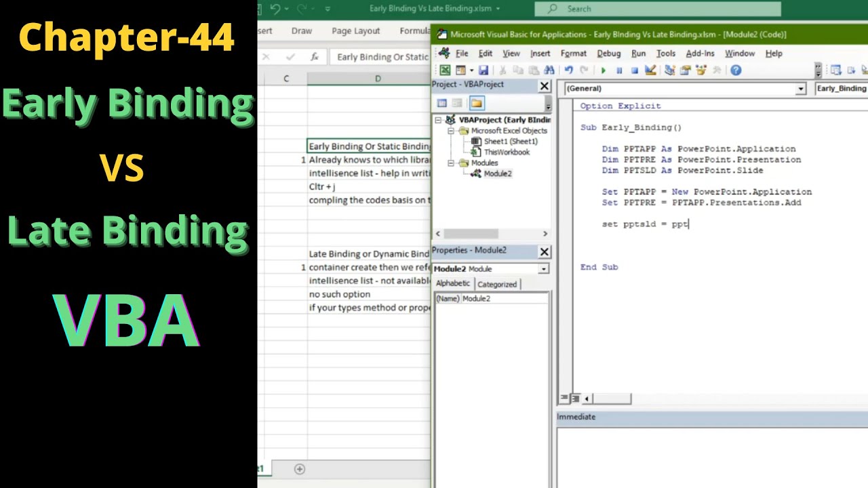The width and height of the screenshot is (868, 488).
Task: Open the Draw ribbon tab in Excel
Action: point(302,31)
